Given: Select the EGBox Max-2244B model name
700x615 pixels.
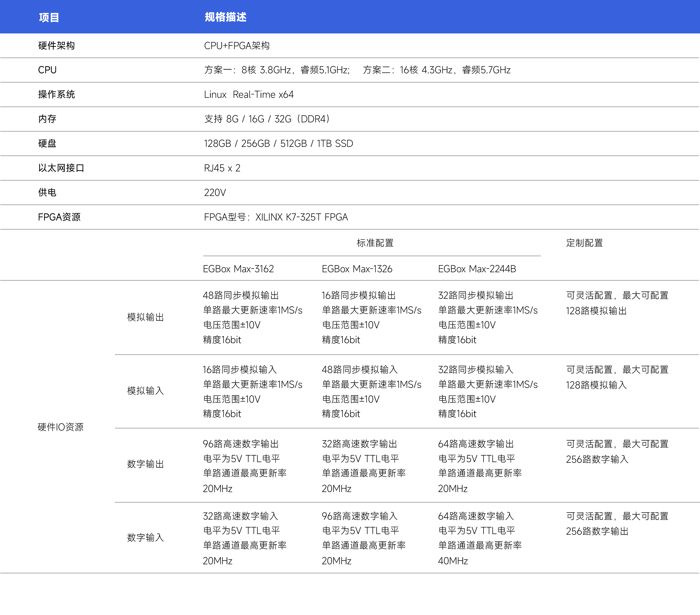Looking at the screenshot, I should click(x=477, y=269).
